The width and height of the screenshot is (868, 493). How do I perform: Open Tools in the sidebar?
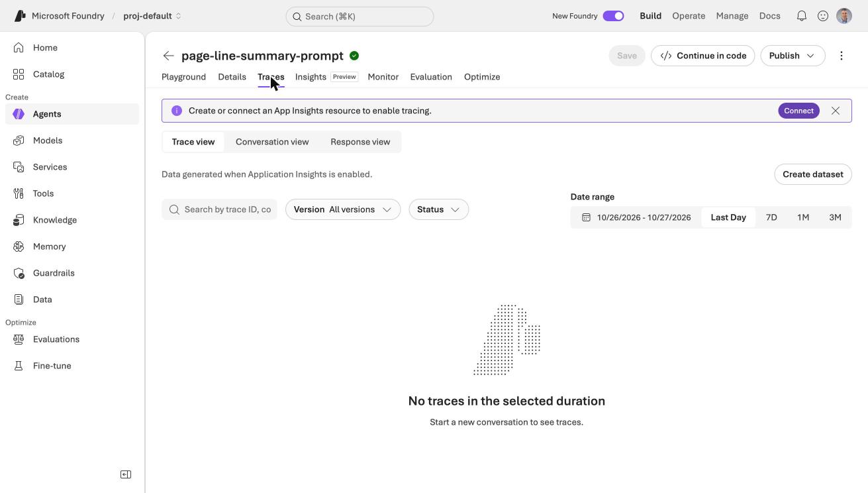click(x=72, y=193)
